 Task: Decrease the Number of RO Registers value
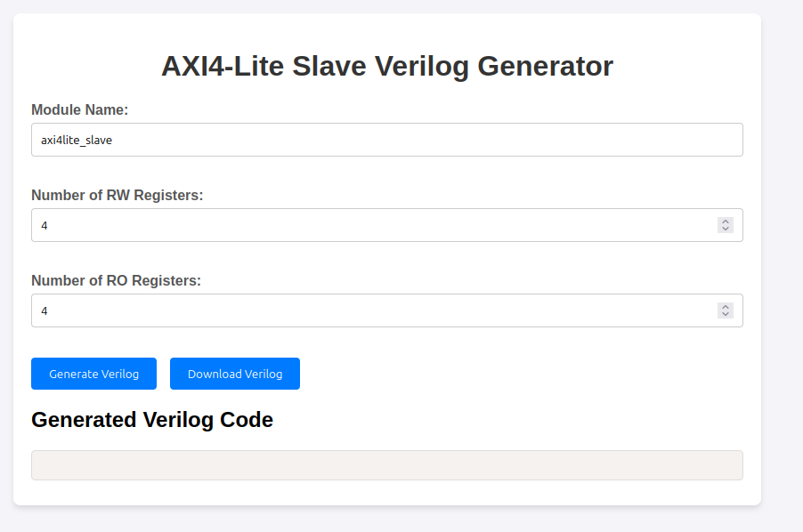pos(726,315)
